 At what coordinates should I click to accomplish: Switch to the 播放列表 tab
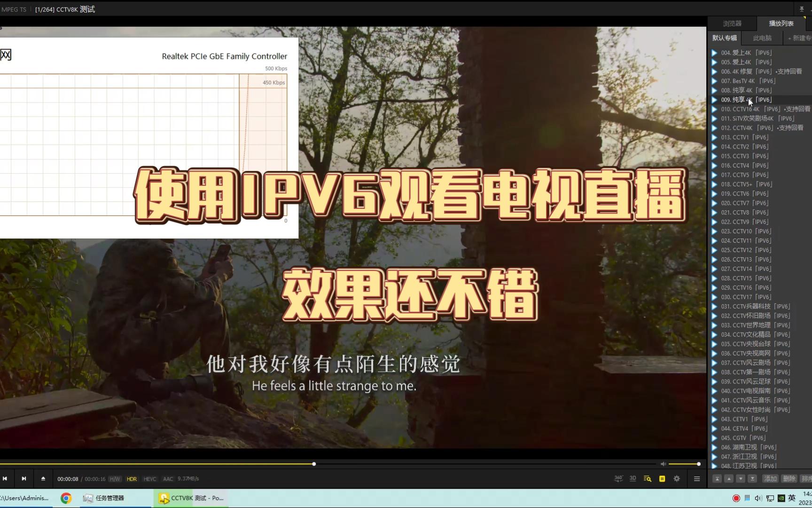[x=781, y=23]
